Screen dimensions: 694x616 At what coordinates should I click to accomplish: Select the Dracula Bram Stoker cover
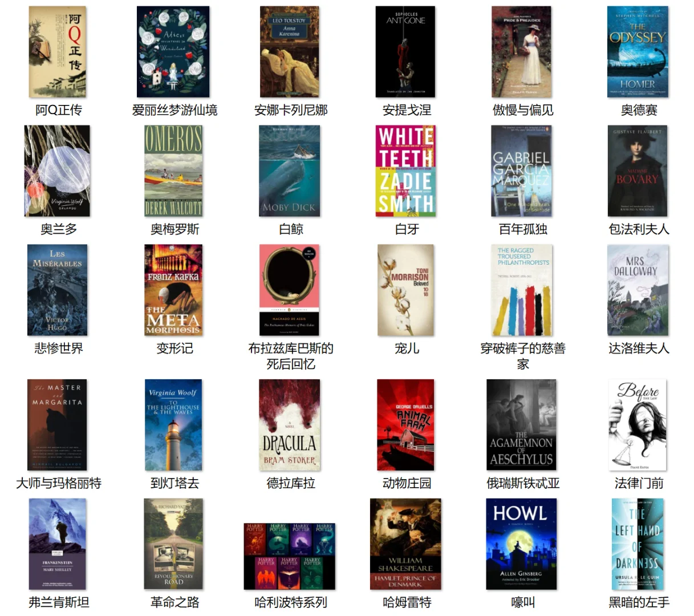coord(290,425)
